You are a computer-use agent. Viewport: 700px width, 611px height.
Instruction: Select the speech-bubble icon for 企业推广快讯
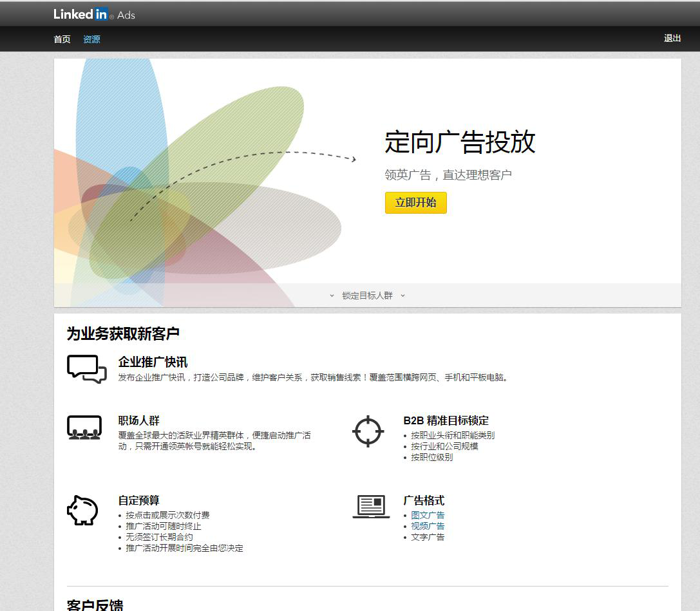click(85, 368)
